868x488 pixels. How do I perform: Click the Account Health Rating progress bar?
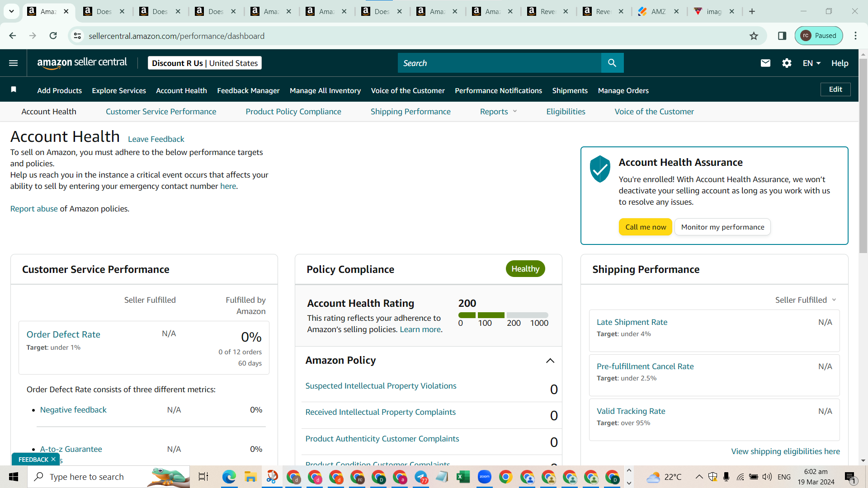pos(503,315)
